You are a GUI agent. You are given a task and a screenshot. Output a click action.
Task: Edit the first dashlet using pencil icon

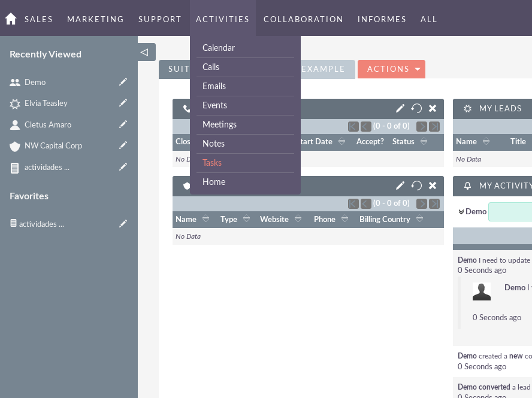point(400,108)
